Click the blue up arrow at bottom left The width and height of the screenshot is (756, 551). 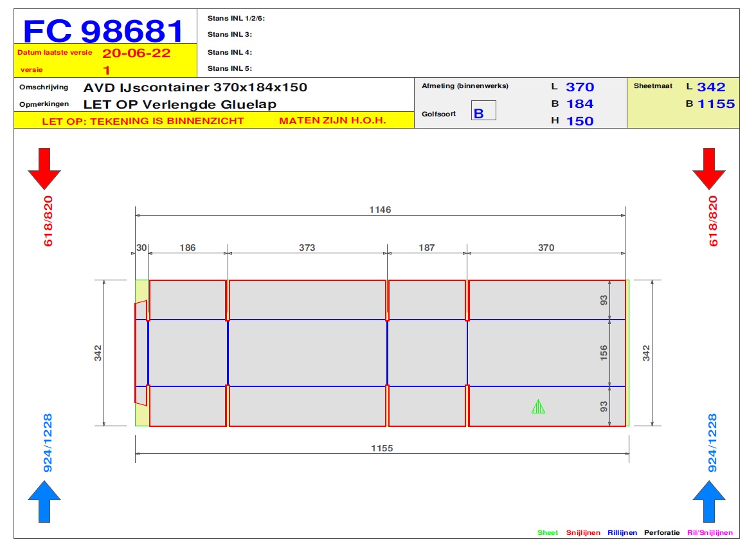point(44,501)
